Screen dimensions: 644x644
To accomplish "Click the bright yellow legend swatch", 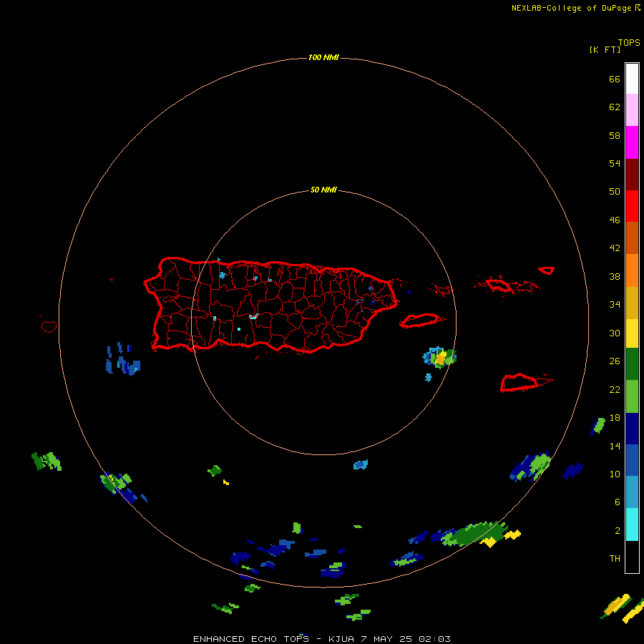I will (632, 333).
